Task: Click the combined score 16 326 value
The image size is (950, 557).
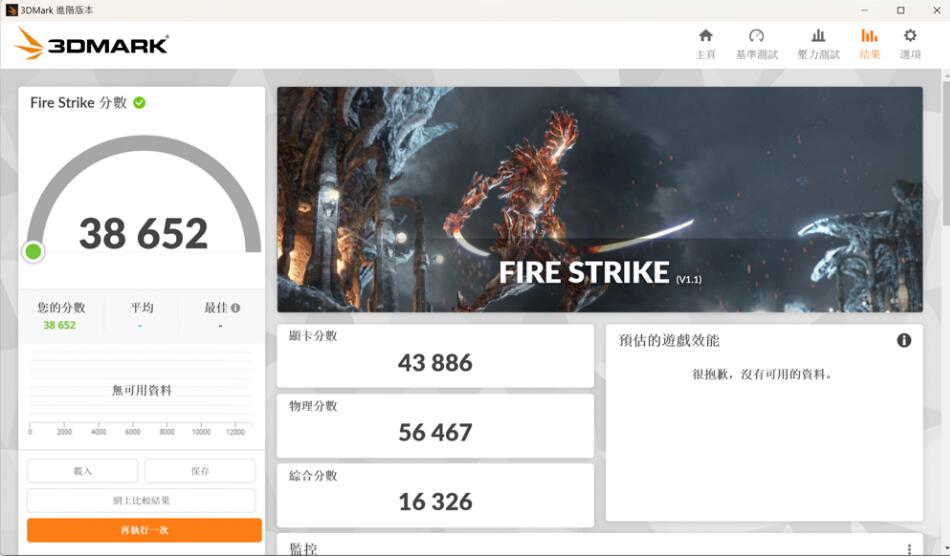Action: click(x=435, y=502)
